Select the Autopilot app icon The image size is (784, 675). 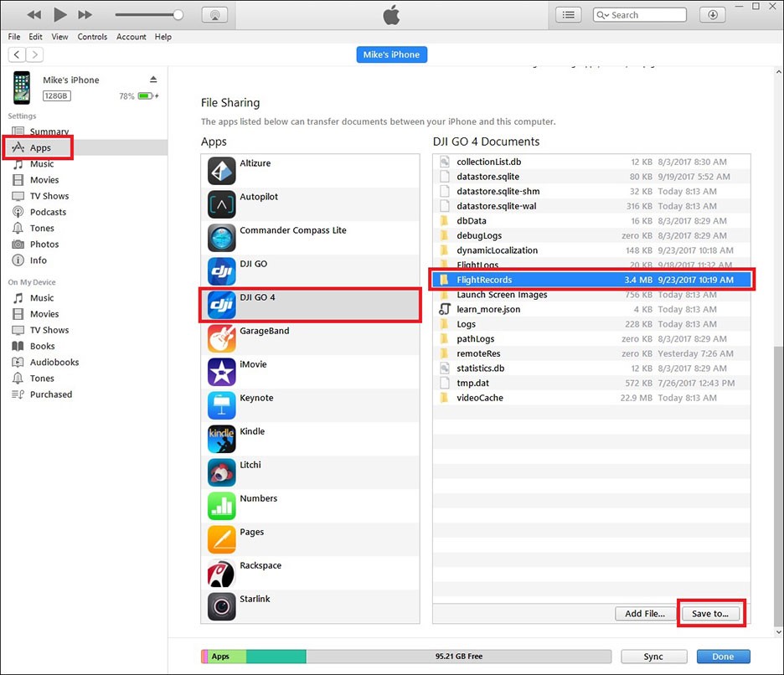pyautogui.click(x=221, y=204)
